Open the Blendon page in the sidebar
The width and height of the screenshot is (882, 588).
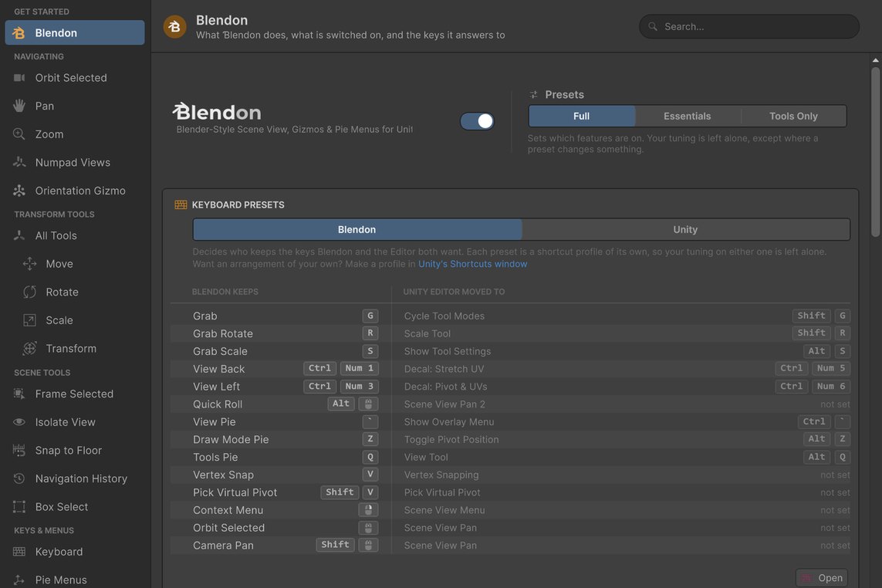[x=75, y=32]
